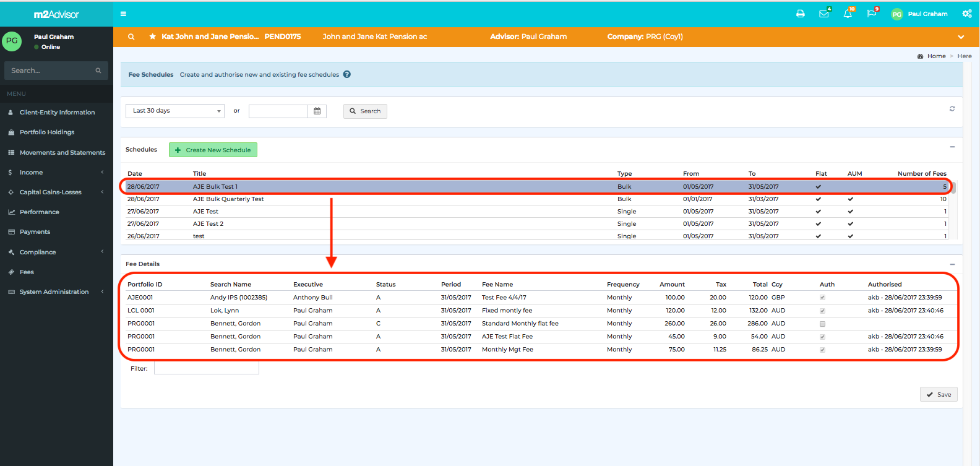Open the settings gears icon
This screenshot has width=980, height=466.
[966, 14]
